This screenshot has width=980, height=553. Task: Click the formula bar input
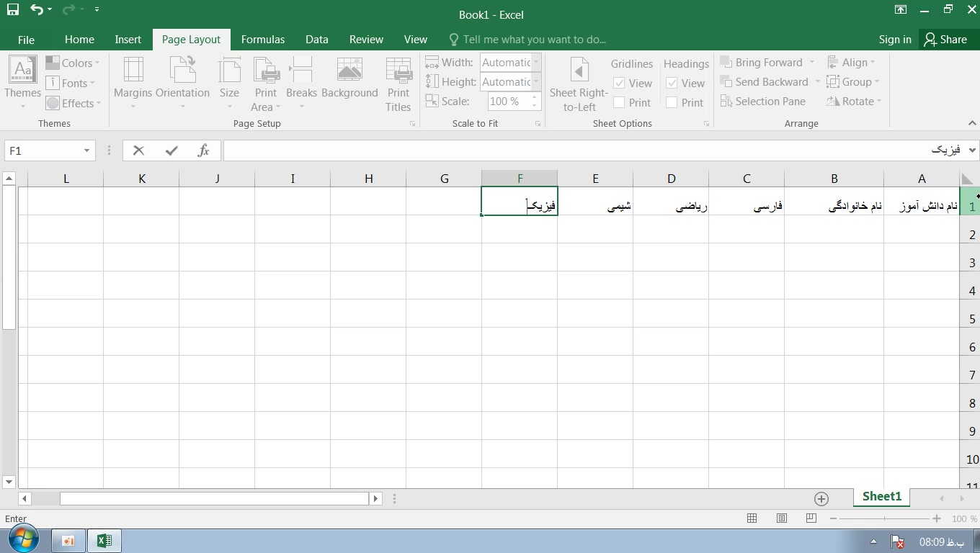click(596, 150)
